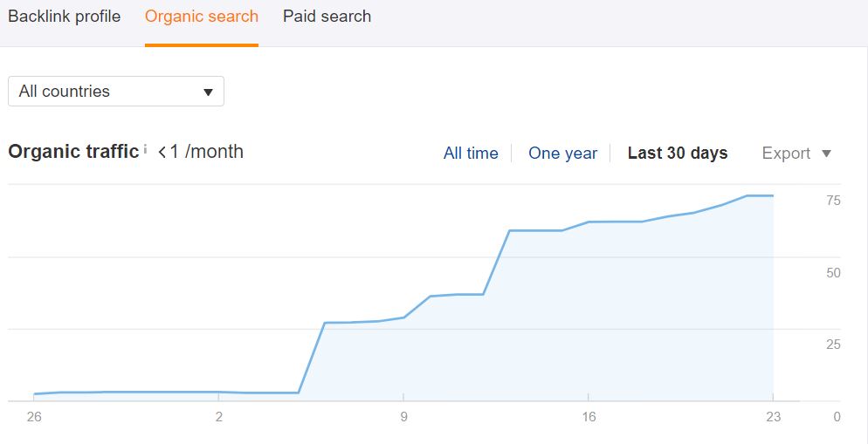Open the All countries dropdown

pos(116,92)
